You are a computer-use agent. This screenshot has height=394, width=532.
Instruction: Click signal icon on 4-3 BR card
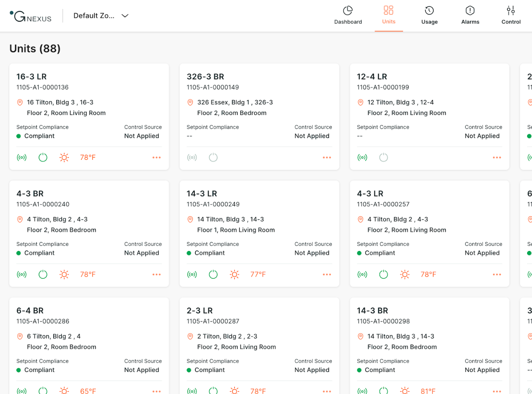[x=22, y=274]
